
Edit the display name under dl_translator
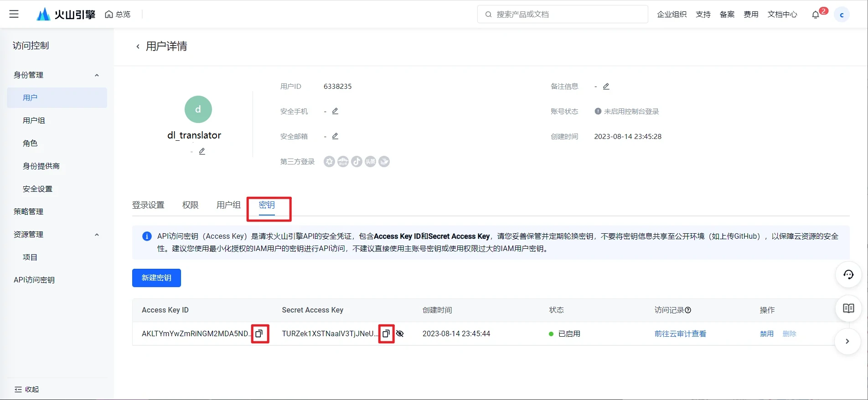(x=202, y=151)
